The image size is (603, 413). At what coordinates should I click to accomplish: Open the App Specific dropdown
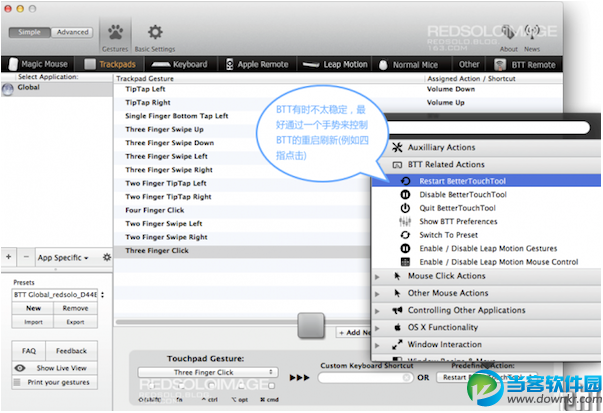pos(63,258)
